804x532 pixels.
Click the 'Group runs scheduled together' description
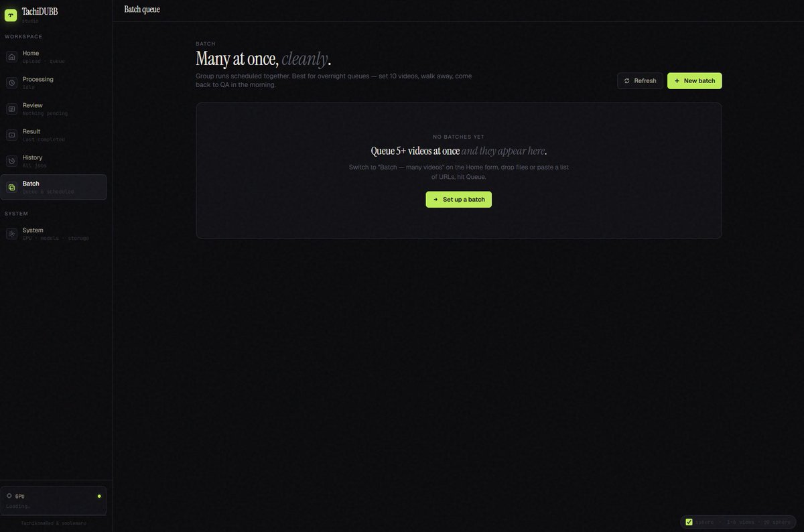(334, 80)
